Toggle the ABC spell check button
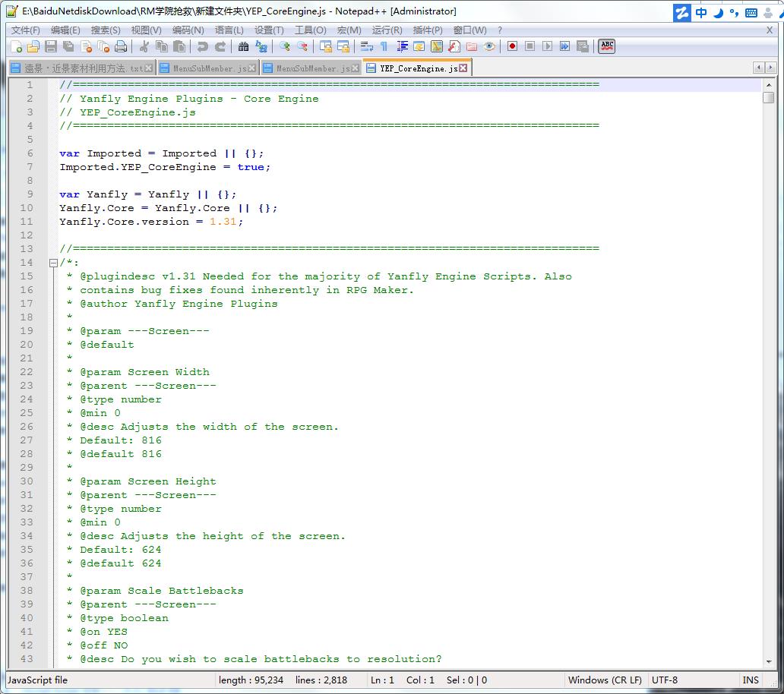784x694 pixels. (606, 46)
